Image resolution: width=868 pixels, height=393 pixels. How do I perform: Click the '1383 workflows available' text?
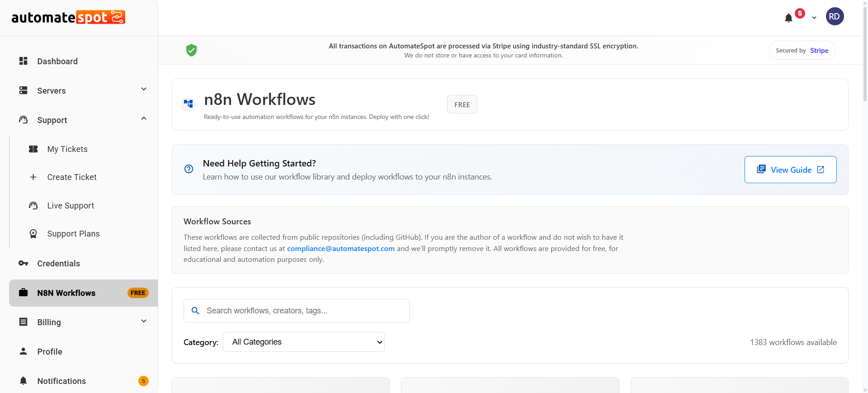tap(793, 342)
